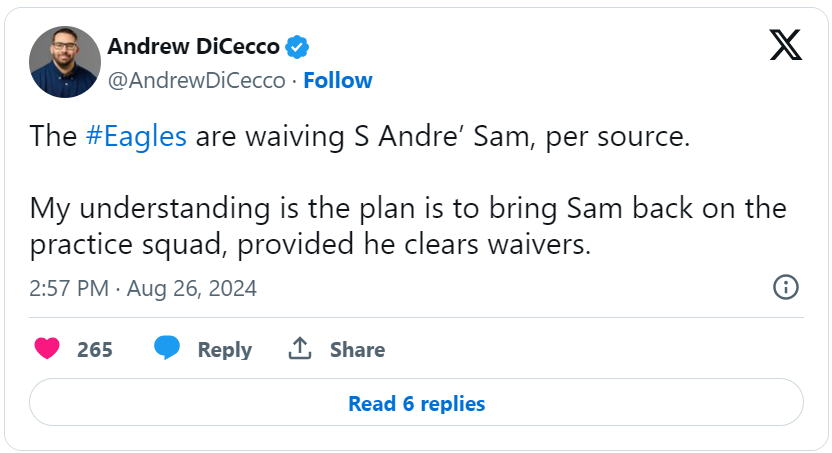Click the blue verified badge
This screenshot has height=453, width=832.
298,46
